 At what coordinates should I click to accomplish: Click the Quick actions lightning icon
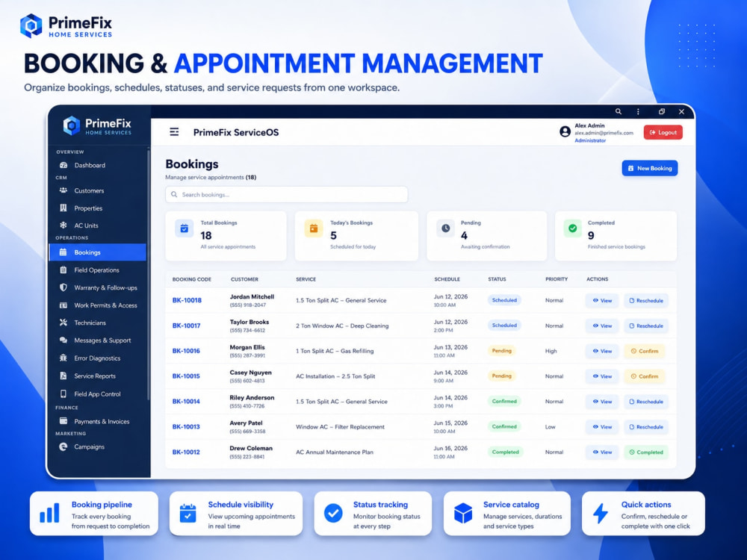coord(601,514)
